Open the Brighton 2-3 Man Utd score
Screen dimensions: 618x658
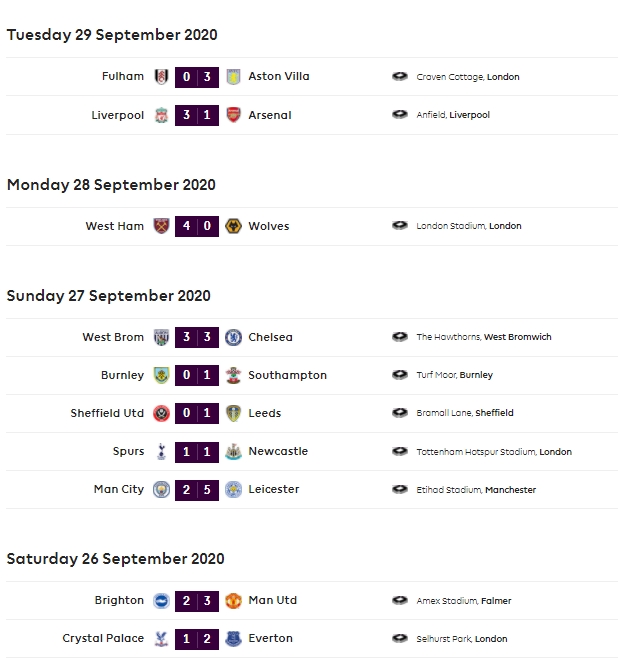(x=197, y=600)
